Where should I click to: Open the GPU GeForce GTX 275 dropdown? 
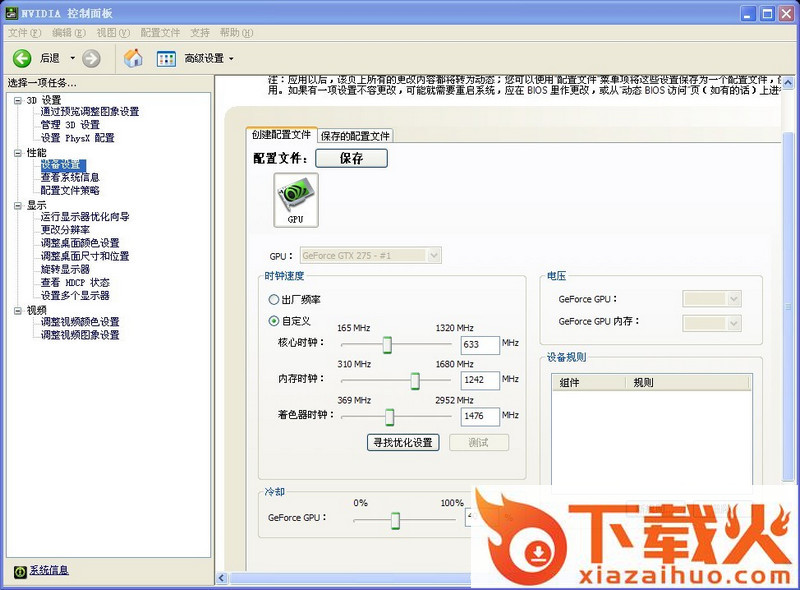pos(434,255)
